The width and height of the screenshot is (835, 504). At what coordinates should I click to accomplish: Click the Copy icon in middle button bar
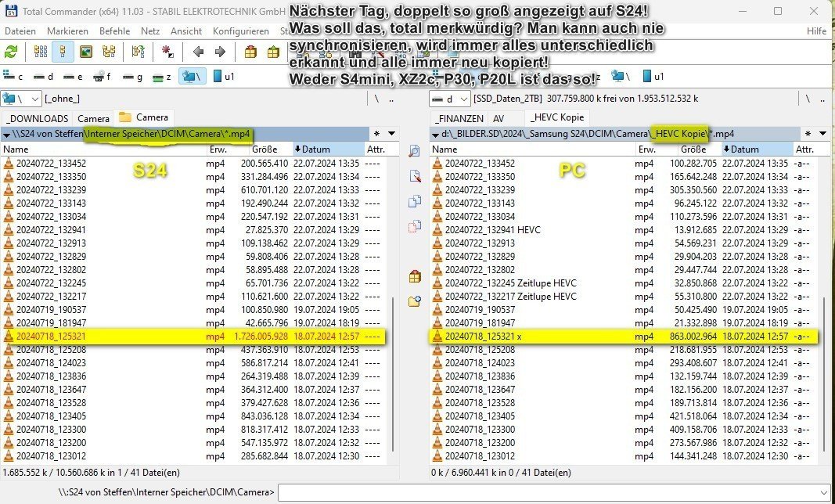coord(415,201)
